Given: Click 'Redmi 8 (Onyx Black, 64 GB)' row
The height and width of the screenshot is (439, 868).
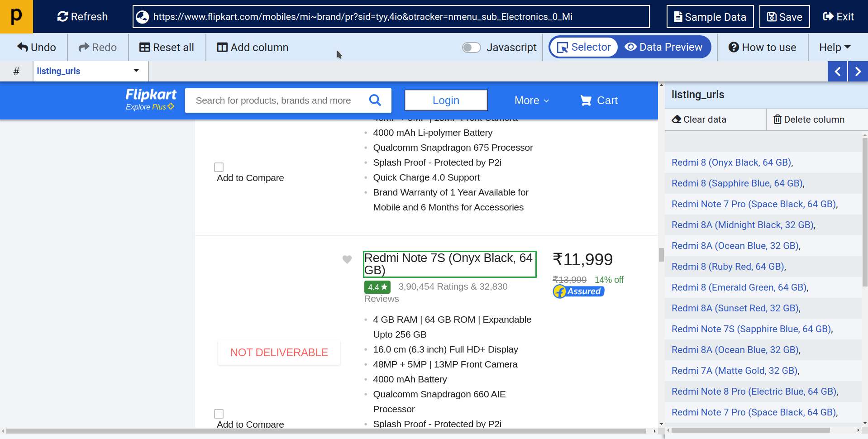Looking at the screenshot, I should [763, 162].
